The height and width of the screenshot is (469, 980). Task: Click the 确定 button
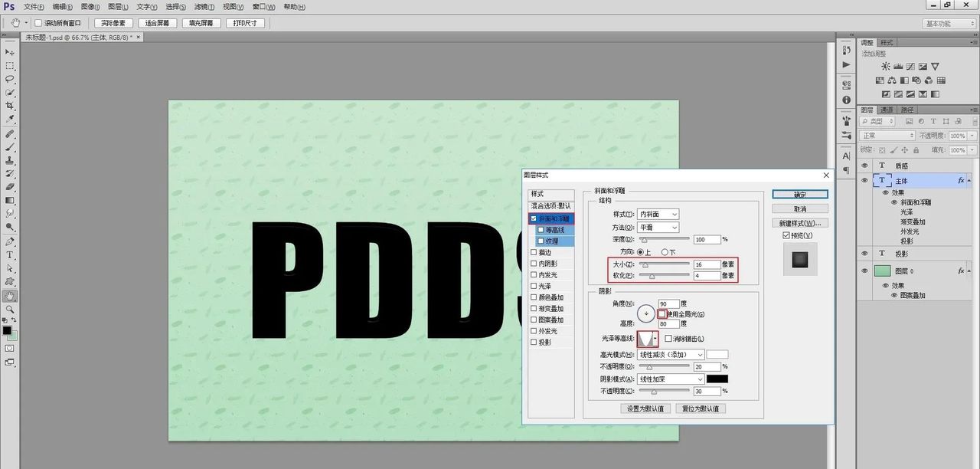[x=799, y=195]
